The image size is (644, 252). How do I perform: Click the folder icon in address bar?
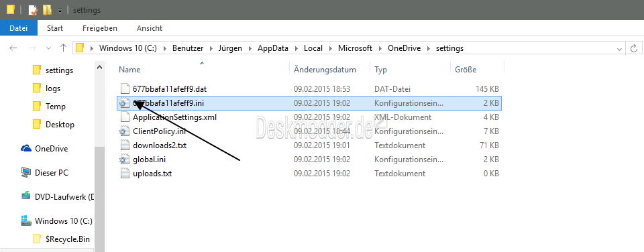point(80,48)
